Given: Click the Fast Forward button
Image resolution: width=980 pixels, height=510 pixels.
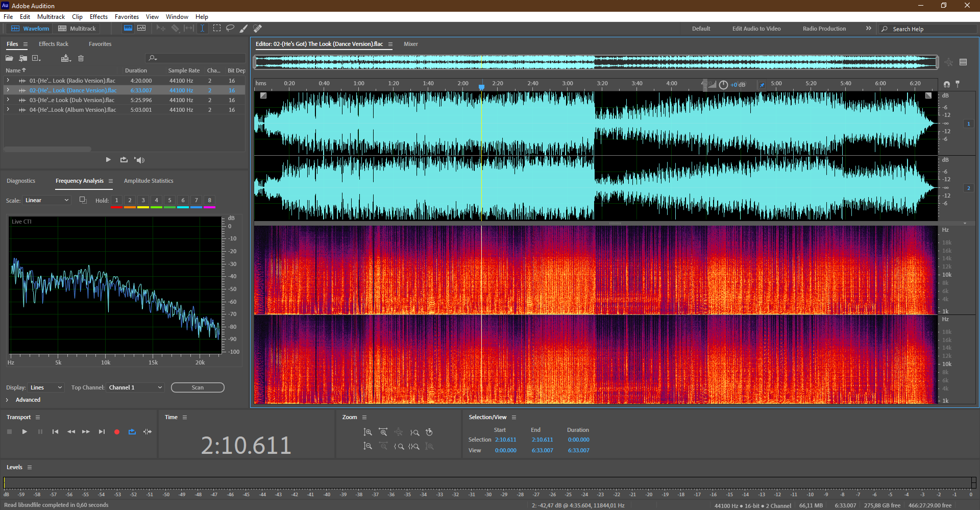Looking at the screenshot, I should click(x=86, y=432).
